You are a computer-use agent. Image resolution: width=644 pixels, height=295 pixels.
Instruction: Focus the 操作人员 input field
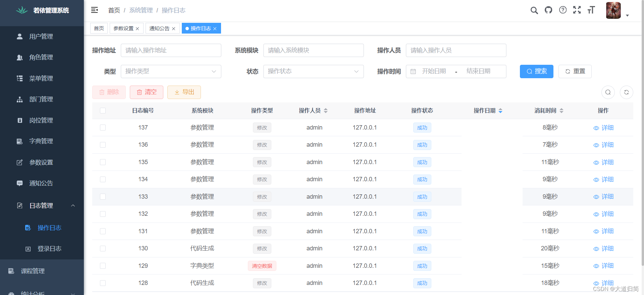point(456,50)
